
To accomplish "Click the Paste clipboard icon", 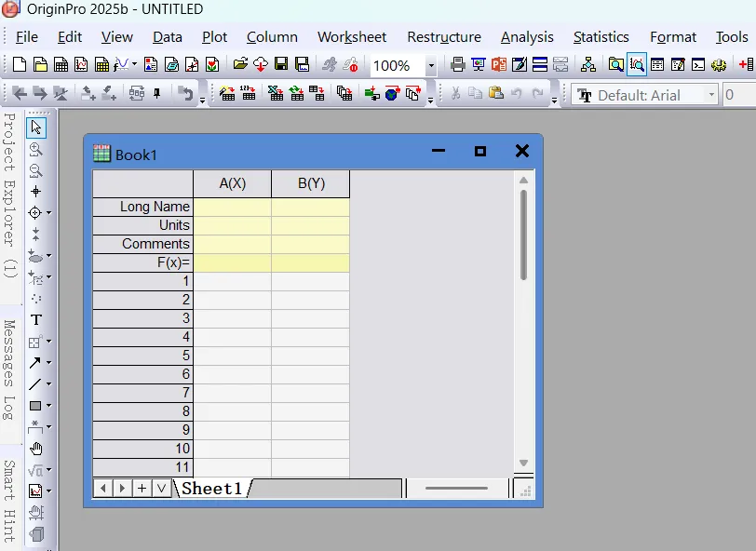I will point(495,93).
